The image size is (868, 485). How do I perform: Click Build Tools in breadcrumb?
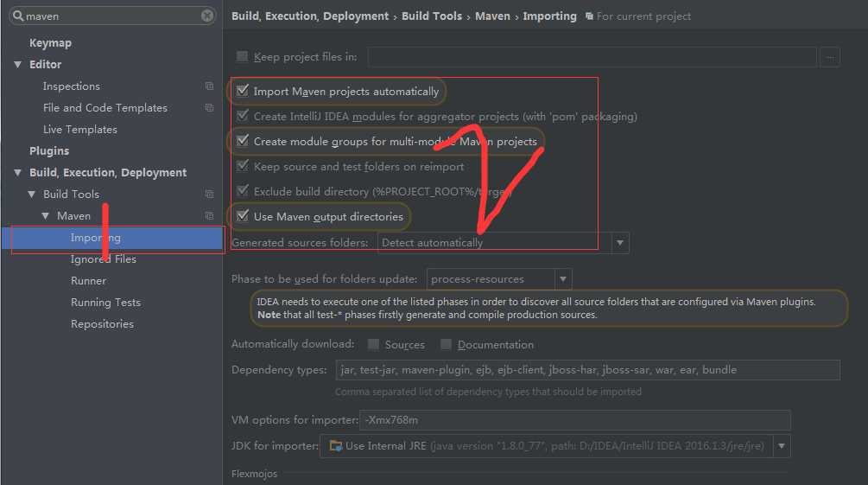(x=432, y=16)
